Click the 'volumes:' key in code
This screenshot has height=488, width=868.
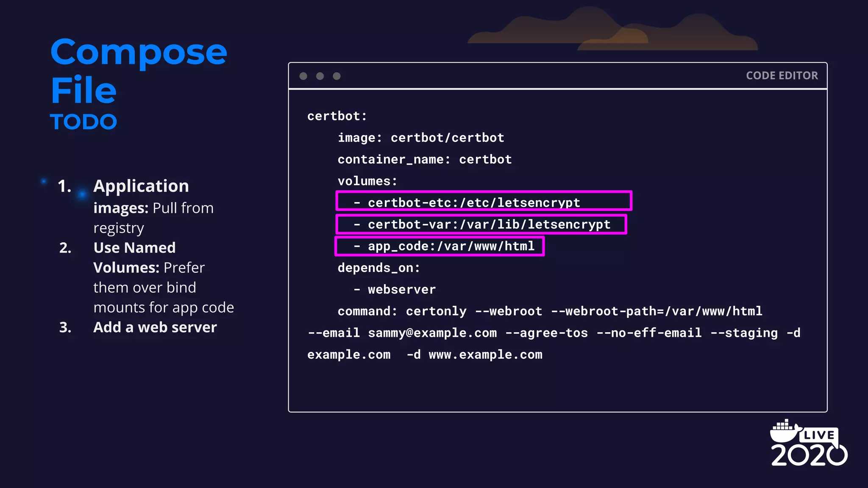coord(367,181)
